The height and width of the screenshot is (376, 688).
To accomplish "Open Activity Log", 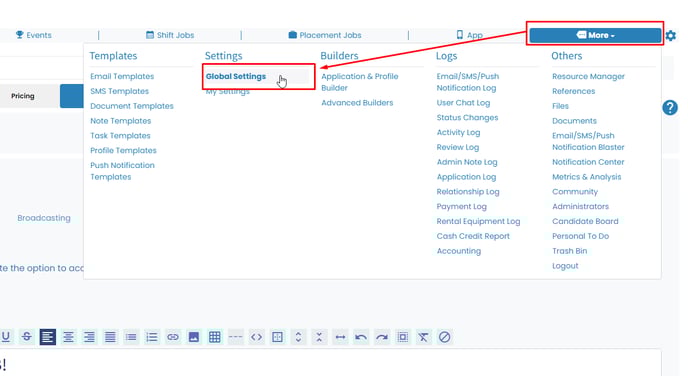I will 458,132.
